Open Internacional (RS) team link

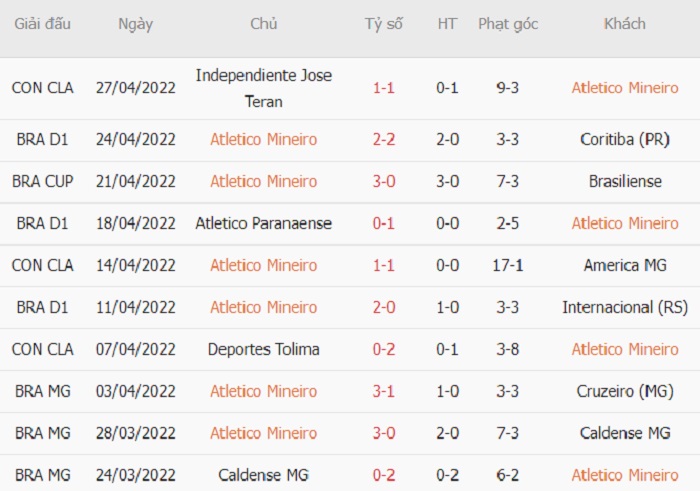pos(625,308)
